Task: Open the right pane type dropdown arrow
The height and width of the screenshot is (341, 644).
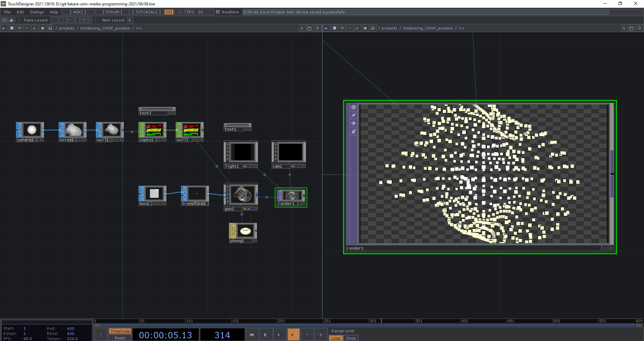Action: pos(326,28)
